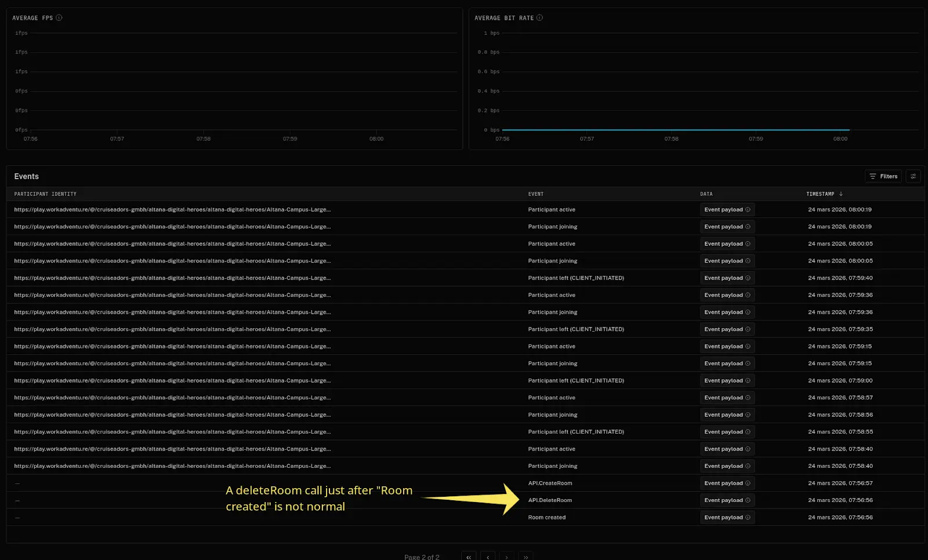Screen dimensions: 928x560
Task: Jump to the last page with the double-right chevron
Action: tap(525, 557)
